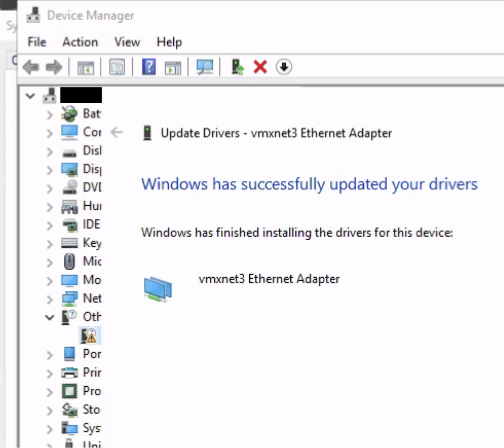
Task: Click Scan for hardware changes icon
Action: [205, 67]
